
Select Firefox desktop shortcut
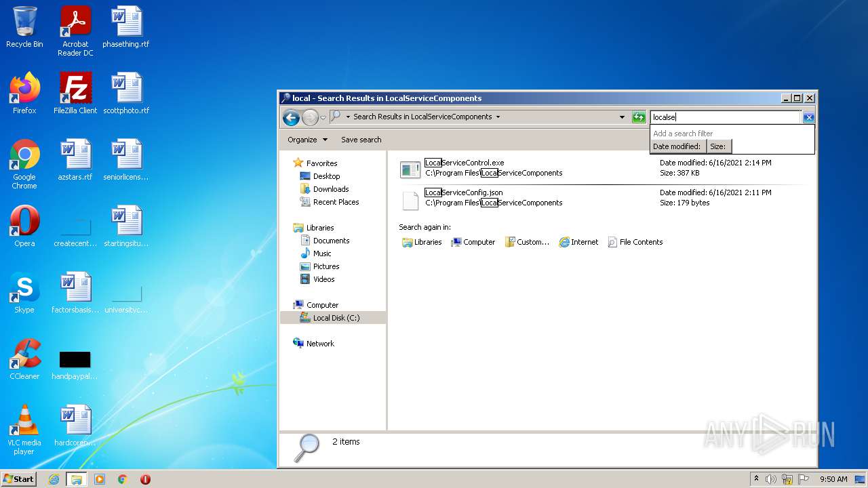tap(24, 94)
